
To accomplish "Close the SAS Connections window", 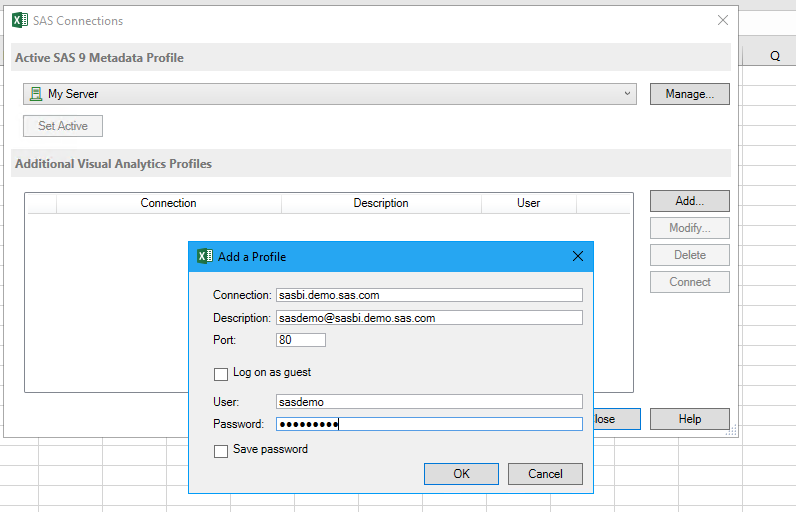I will 723,20.
